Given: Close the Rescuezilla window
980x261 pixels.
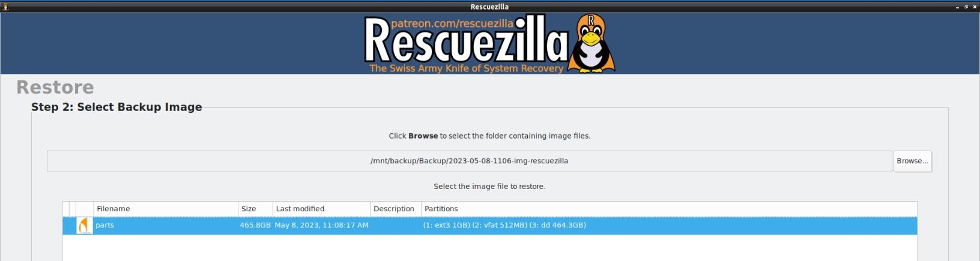Looking at the screenshot, I should tap(975, 7).
